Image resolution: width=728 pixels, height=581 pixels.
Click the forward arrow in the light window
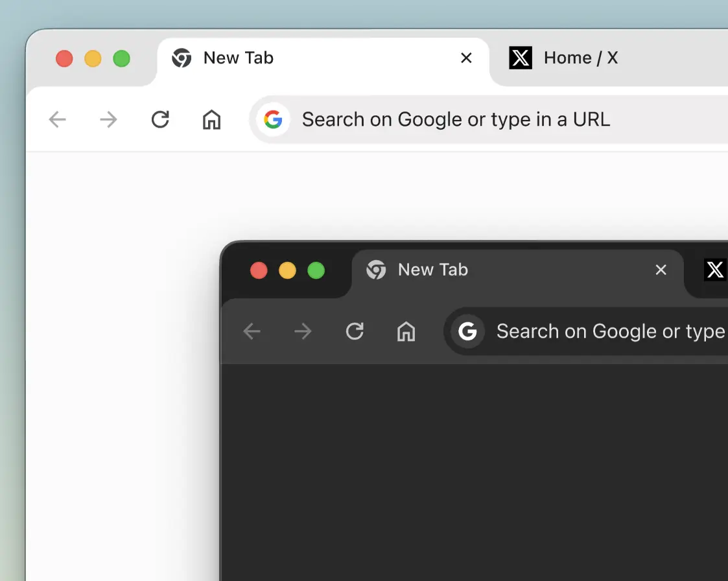(x=108, y=119)
